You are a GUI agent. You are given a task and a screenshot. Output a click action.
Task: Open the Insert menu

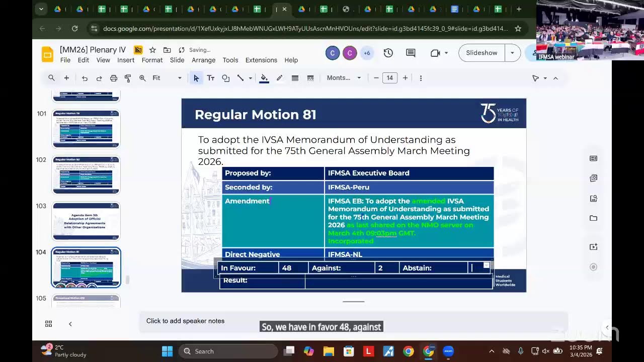[x=126, y=60]
